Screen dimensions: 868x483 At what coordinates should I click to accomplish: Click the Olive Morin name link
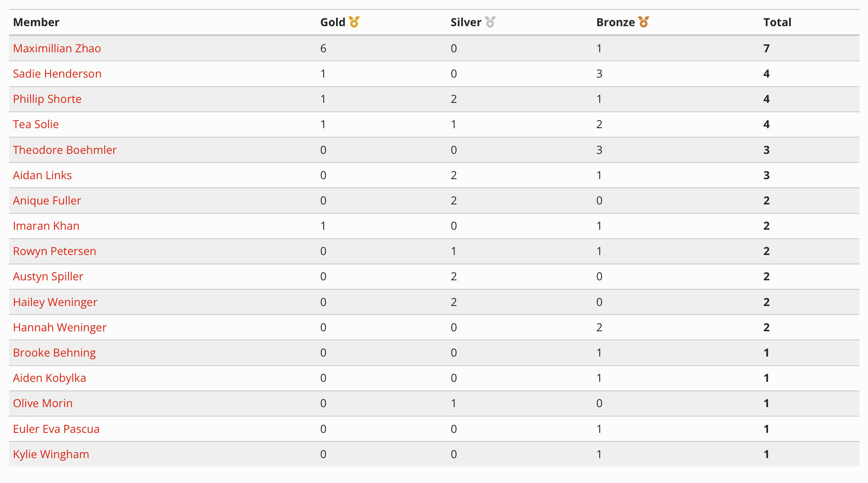point(43,403)
